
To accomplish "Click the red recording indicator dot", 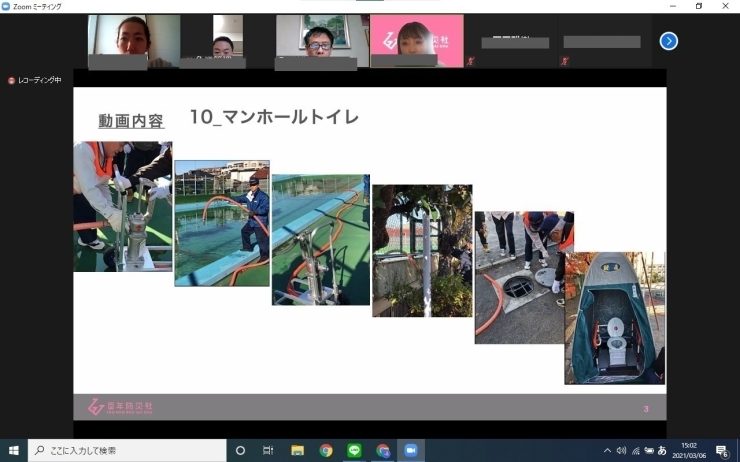I will [11, 80].
